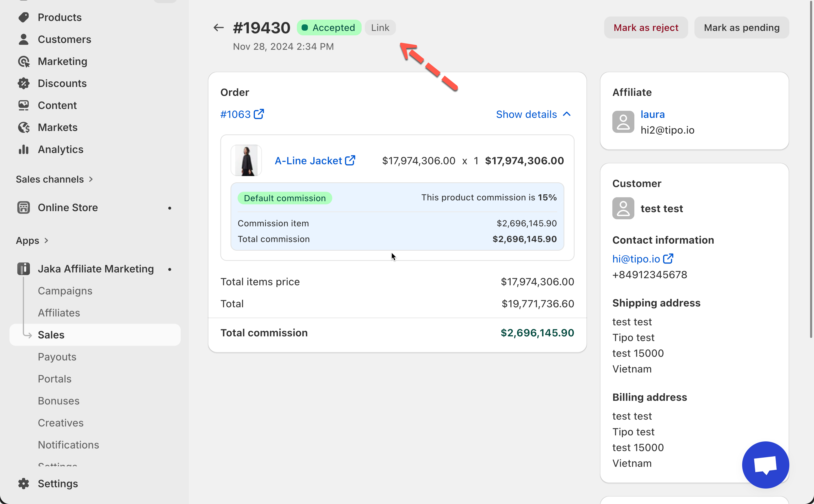Image resolution: width=814 pixels, height=504 pixels.
Task: Click the Discounts badge icon
Action: [x=24, y=83]
